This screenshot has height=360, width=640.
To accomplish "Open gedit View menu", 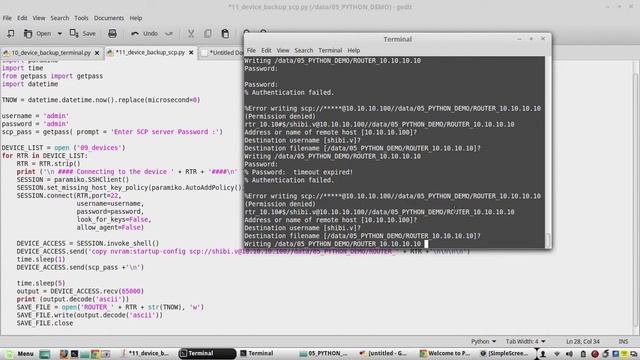I will pyautogui.click(x=39, y=18).
